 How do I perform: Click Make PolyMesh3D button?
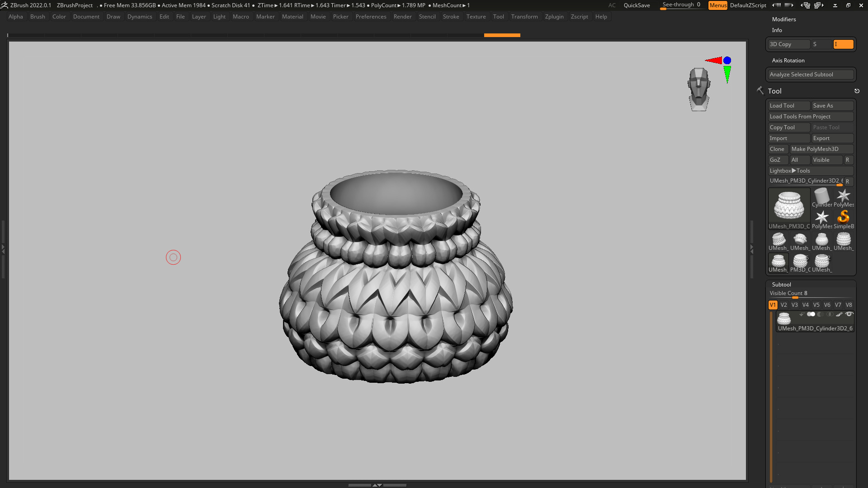tap(821, 149)
